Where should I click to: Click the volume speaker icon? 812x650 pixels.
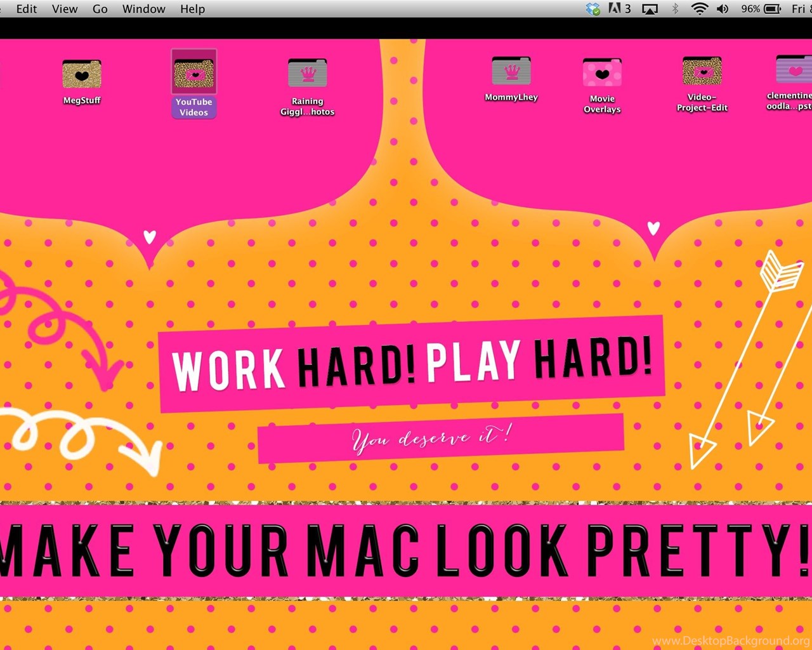pos(723,9)
